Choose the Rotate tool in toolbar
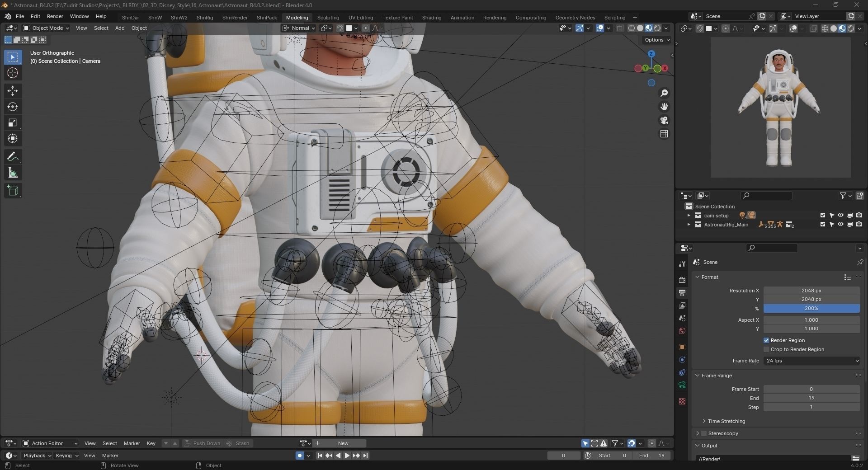 point(13,107)
